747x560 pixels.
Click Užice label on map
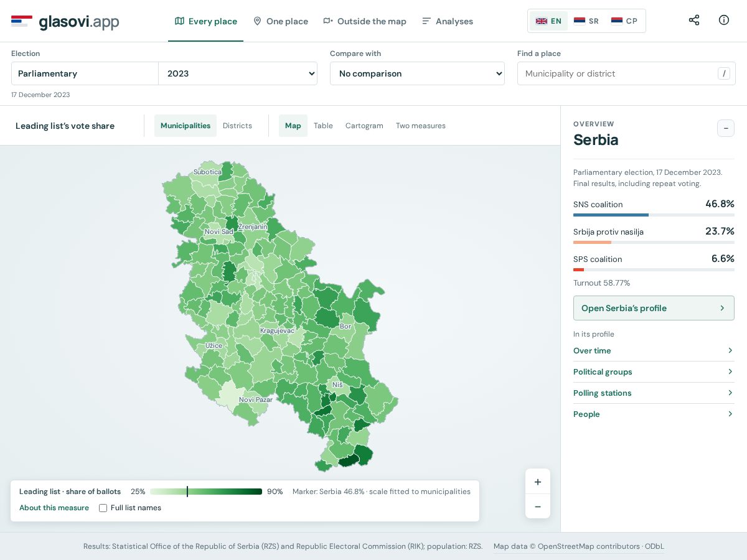[214, 345]
